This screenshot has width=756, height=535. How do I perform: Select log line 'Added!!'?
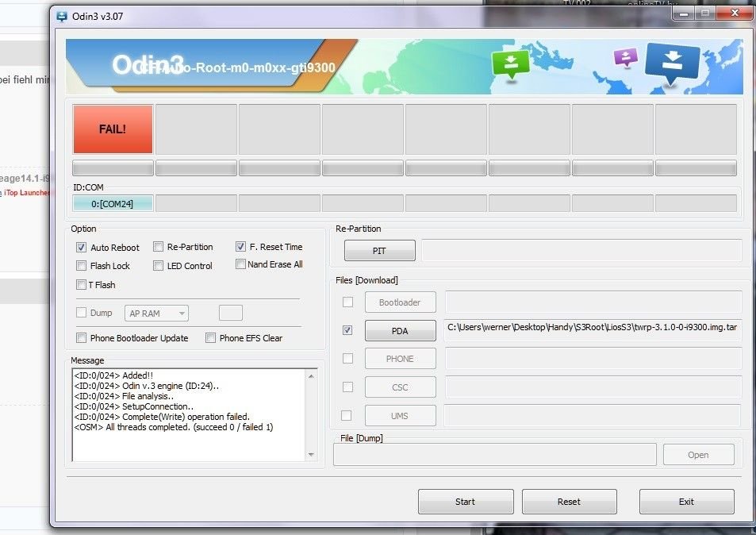(x=113, y=375)
